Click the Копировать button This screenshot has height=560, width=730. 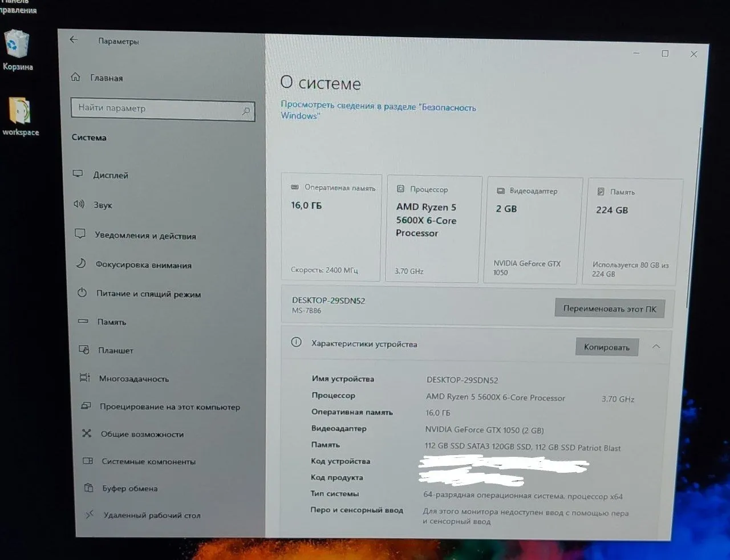tap(607, 347)
